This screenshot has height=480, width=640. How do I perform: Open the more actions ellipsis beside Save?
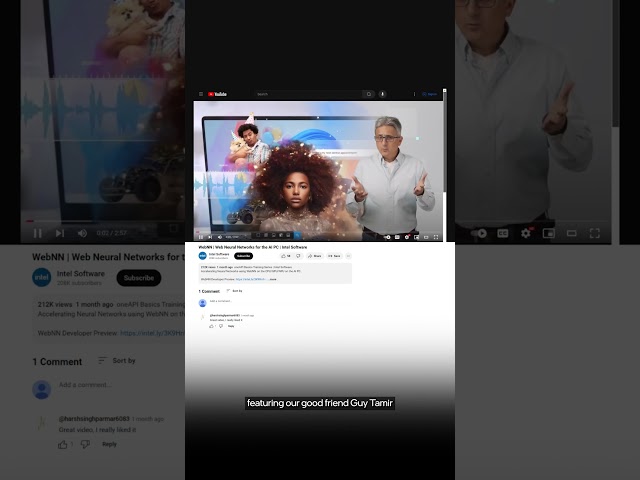pos(348,256)
